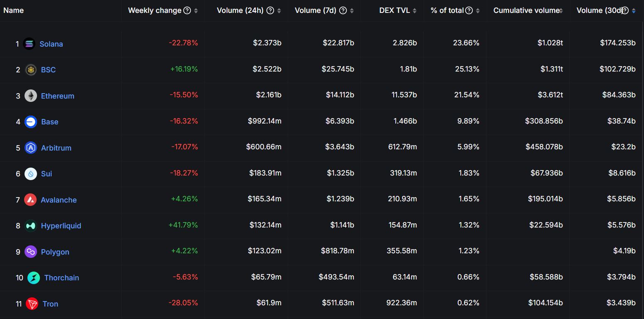
Task: Select Base 24h volume $992.14m
Action: coord(265,121)
